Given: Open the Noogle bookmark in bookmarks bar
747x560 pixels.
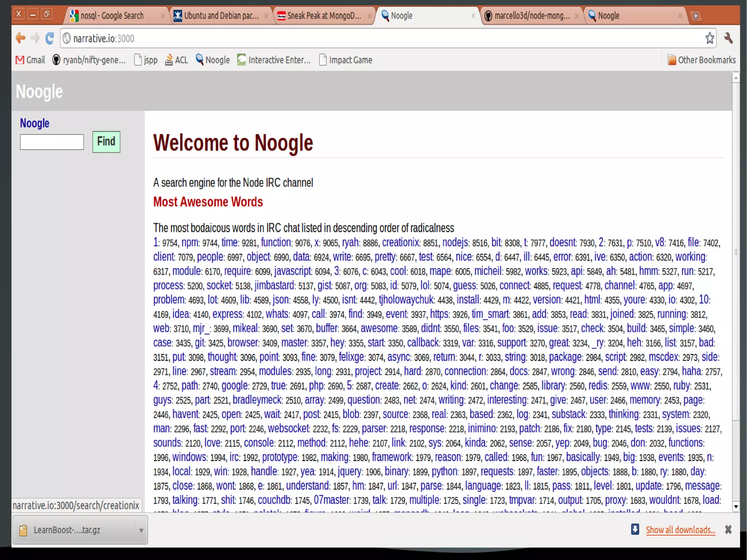Looking at the screenshot, I should tap(213, 60).
